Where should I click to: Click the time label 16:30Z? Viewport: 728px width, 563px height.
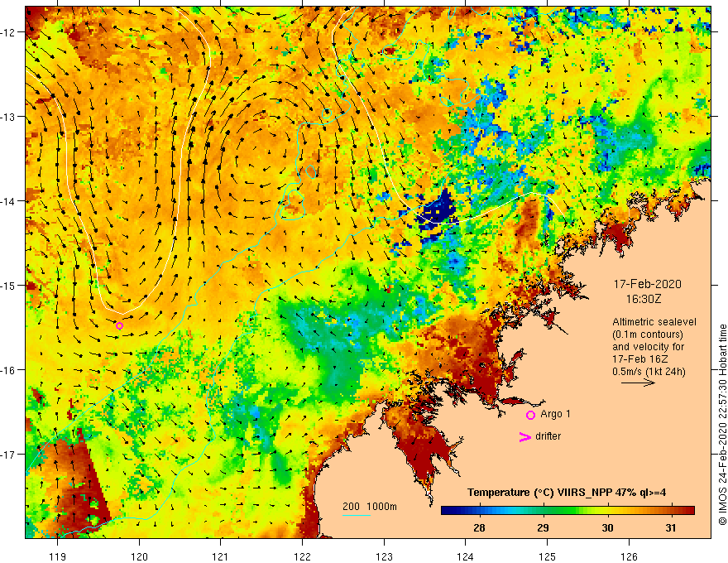643,299
